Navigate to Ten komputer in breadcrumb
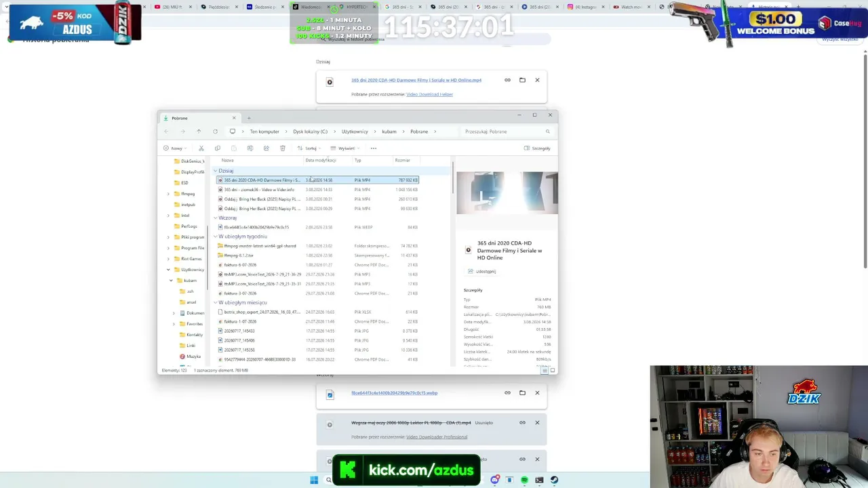Image resolution: width=868 pixels, height=488 pixels. pos(264,131)
